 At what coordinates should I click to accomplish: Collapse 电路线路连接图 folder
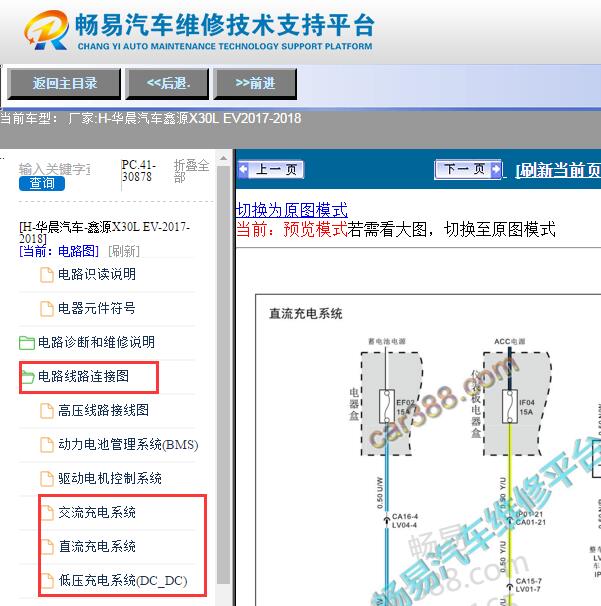83,376
